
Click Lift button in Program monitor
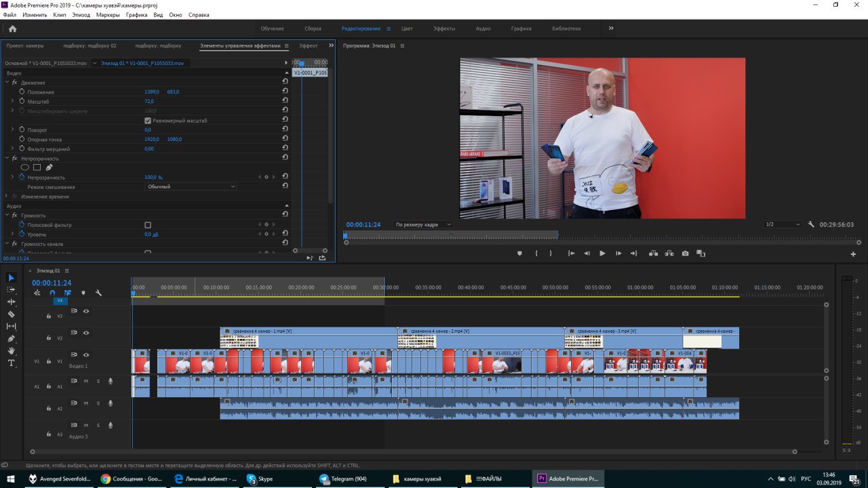pos(653,253)
